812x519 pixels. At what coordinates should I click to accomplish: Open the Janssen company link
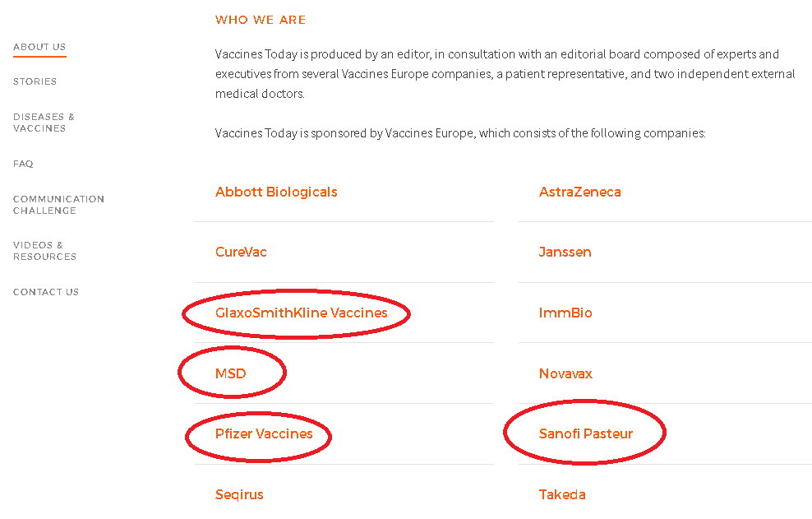[x=565, y=252]
